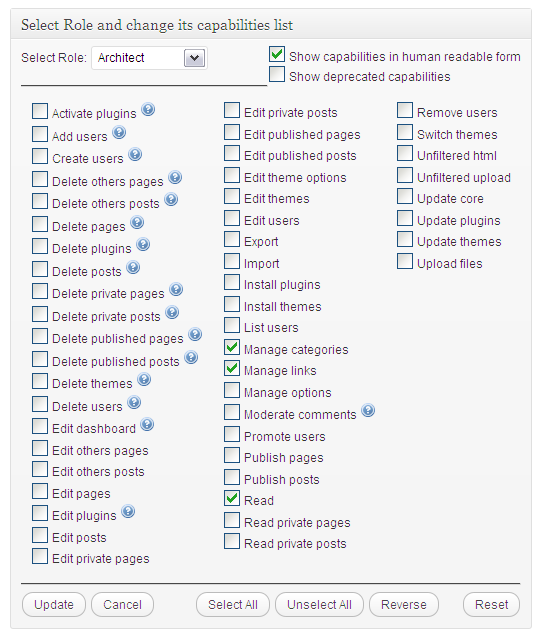
Task: Click the Unselect All button
Action: tap(319, 604)
